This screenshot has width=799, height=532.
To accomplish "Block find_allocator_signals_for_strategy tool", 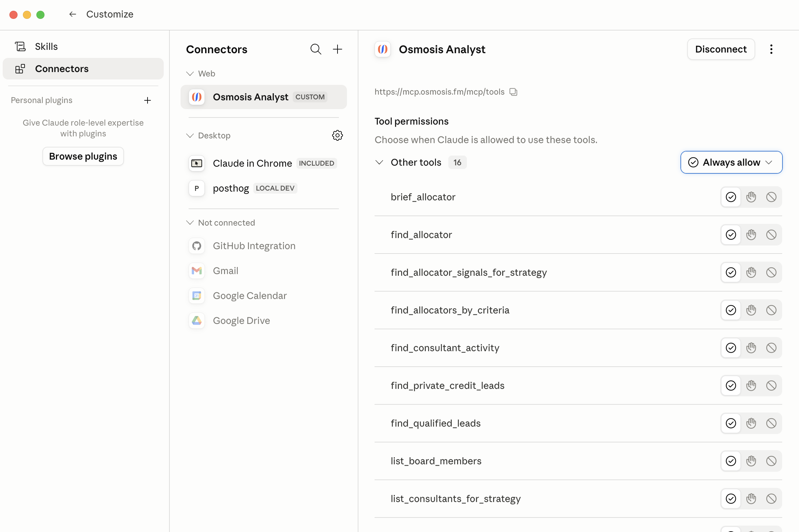I will pyautogui.click(x=771, y=272).
